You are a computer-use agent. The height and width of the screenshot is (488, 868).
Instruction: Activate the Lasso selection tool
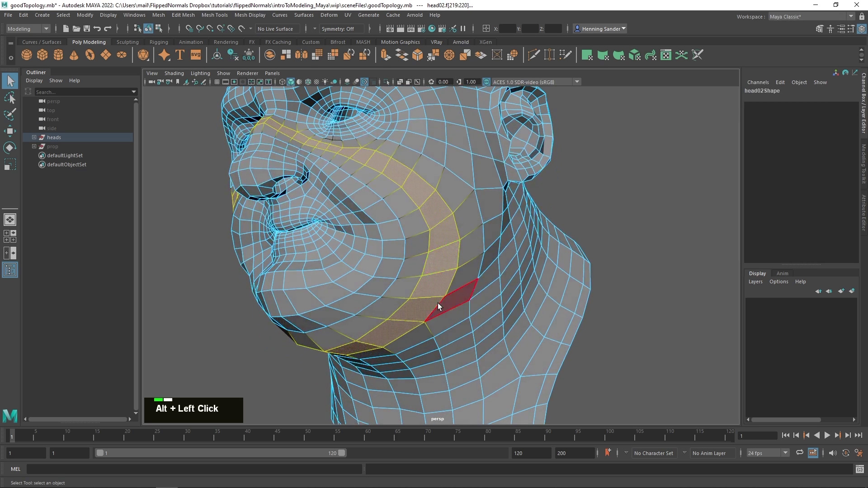9,98
